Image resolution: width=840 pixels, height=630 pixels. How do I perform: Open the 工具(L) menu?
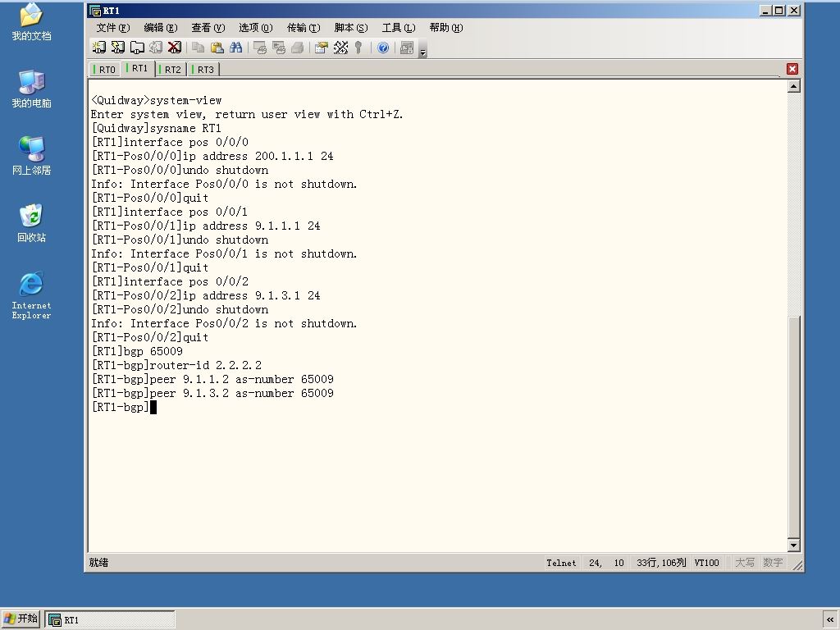399,27
